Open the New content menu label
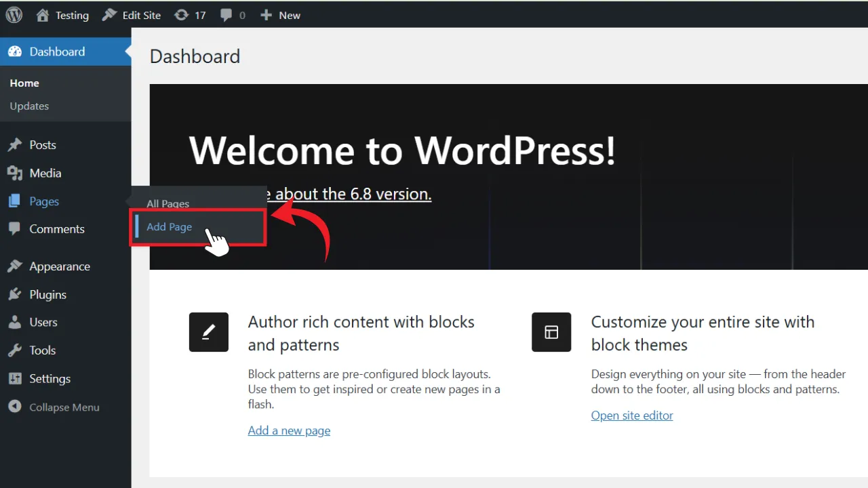The image size is (868, 488). (290, 15)
